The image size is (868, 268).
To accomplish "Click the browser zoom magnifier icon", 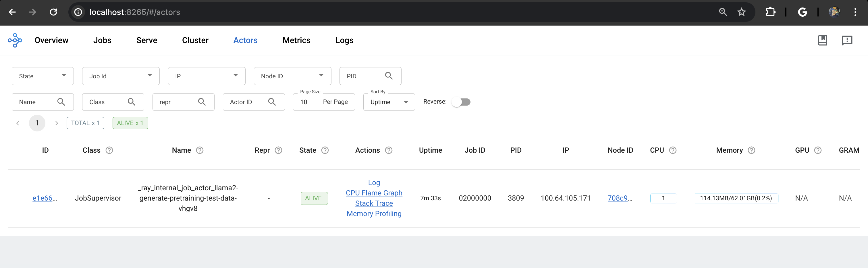I will (x=723, y=12).
